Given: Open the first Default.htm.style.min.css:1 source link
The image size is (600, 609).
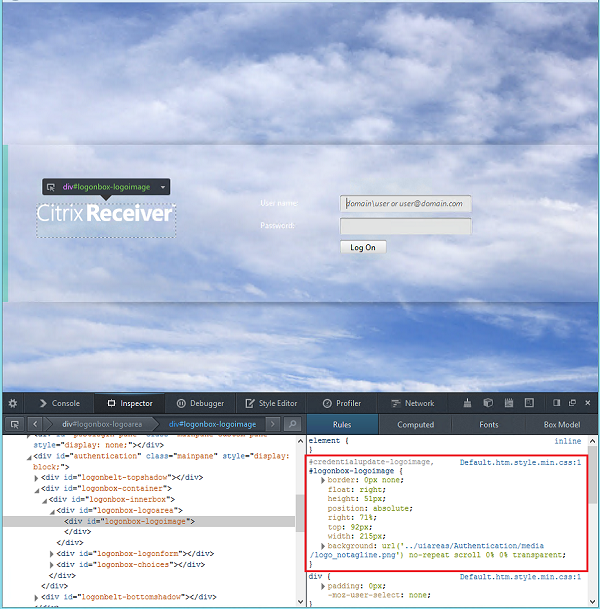Looking at the screenshot, I should [520, 462].
